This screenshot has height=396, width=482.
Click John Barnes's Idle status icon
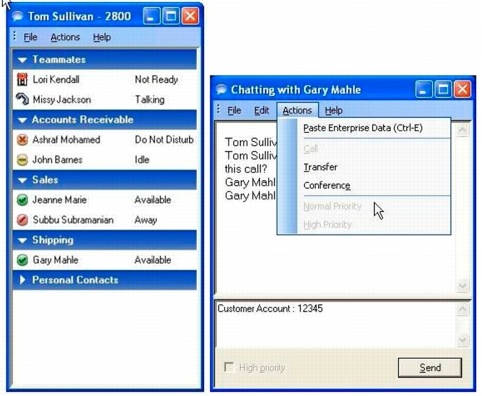pyautogui.click(x=22, y=160)
